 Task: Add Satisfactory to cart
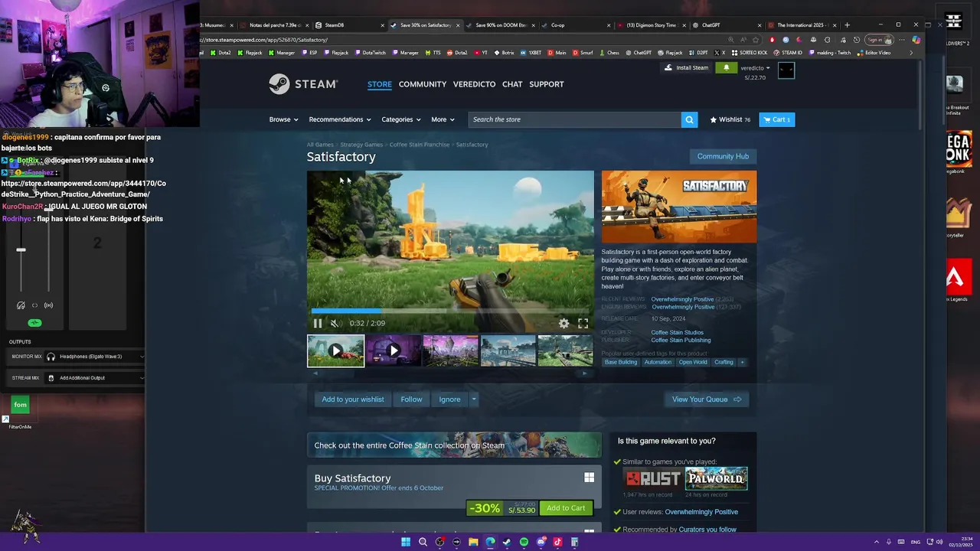click(566, 508)
